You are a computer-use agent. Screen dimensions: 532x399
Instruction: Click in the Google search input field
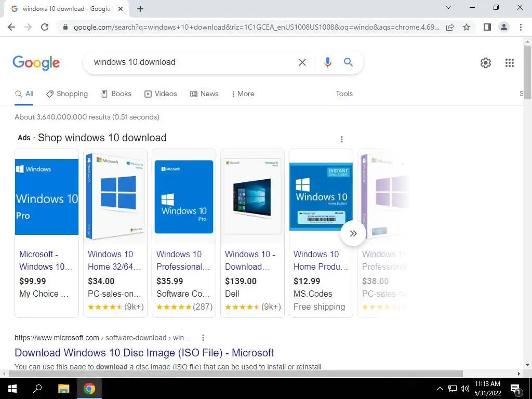(193, 62)
